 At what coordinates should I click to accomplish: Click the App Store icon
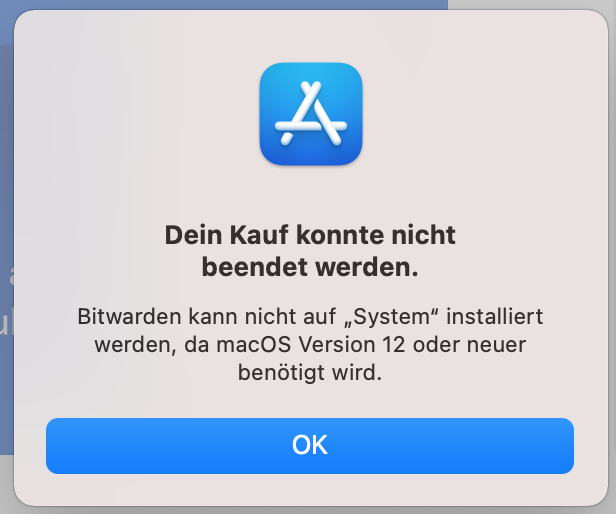(x=311, y=114)
